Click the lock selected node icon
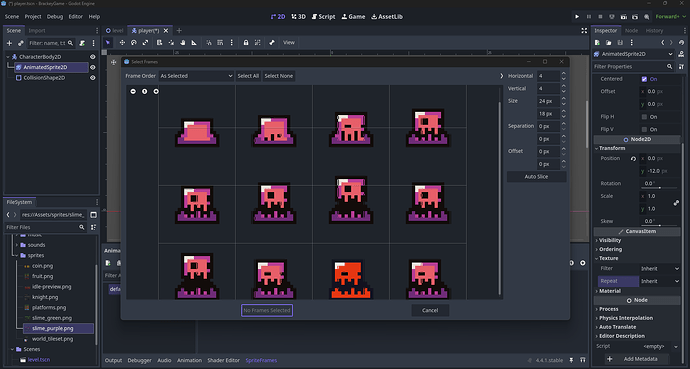Viewport: 690px width, 369px height. 246,43
